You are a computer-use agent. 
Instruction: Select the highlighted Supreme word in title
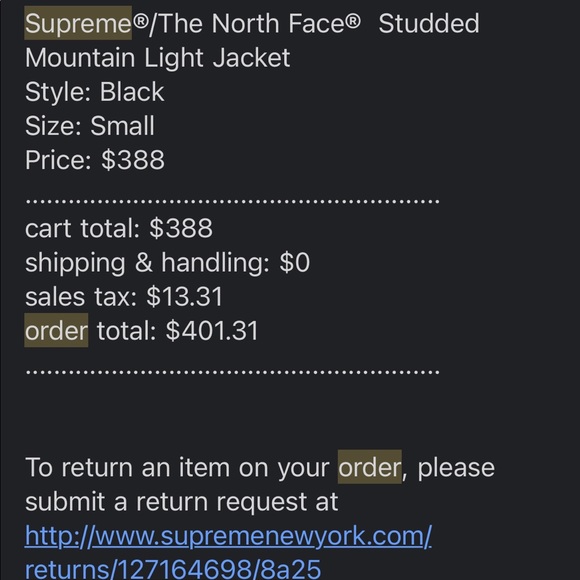pos(78,23)
